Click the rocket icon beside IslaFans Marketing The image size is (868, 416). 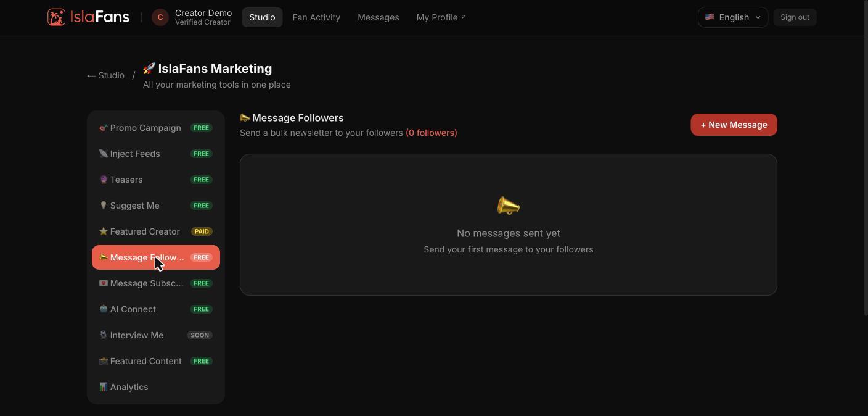coord(149,69)
